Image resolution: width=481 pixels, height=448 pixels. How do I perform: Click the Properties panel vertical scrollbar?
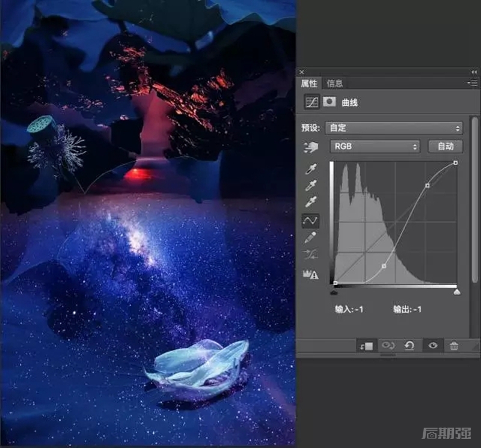(x=475, y=200)
